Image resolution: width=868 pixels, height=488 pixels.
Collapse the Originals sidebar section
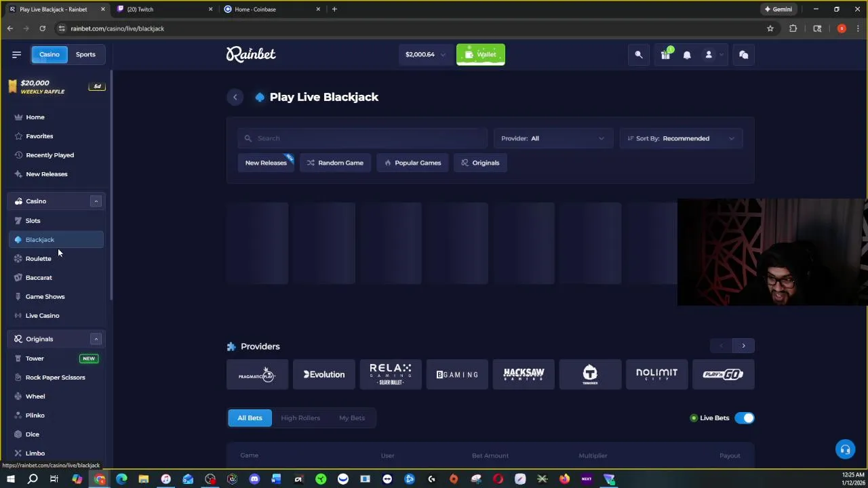96,339
